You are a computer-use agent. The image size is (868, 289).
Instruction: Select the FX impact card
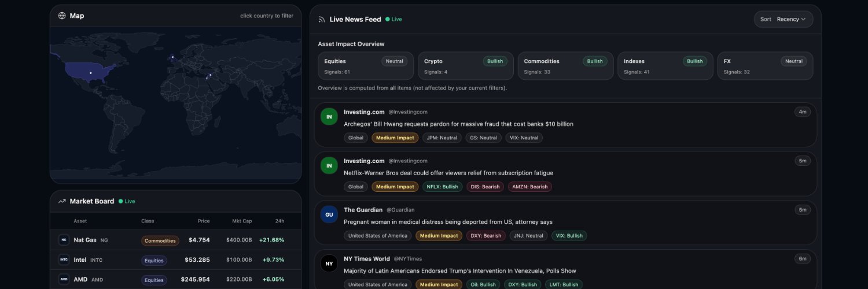pyautogui.click(x=765, y=66)
